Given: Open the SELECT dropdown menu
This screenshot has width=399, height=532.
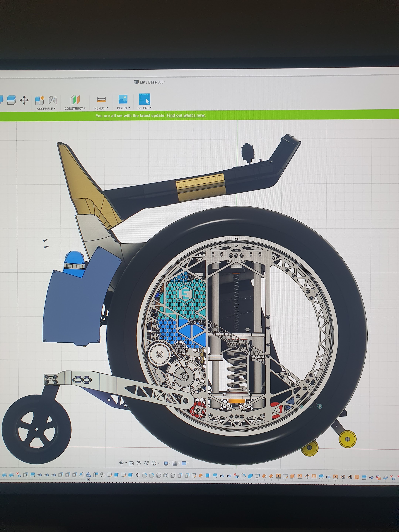Looking at the screenshot, I should point(144,108).
